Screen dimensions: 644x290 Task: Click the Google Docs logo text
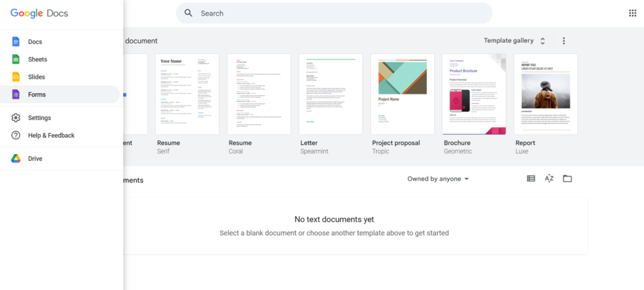39,13
